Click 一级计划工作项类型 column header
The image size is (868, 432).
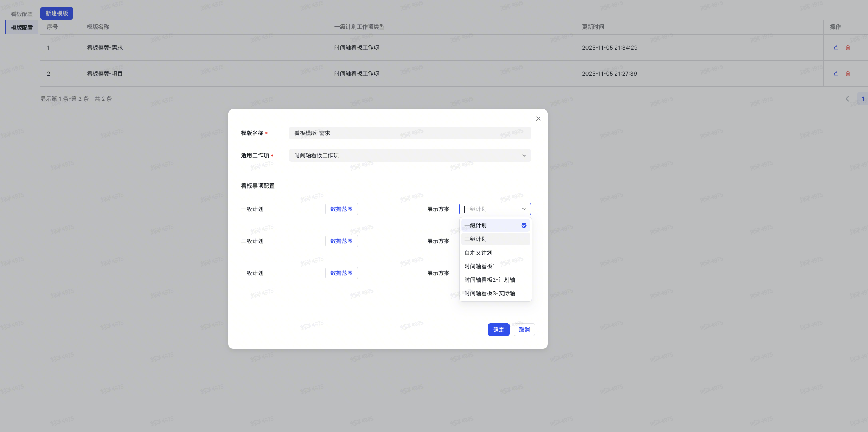click(x=359, y=27)
